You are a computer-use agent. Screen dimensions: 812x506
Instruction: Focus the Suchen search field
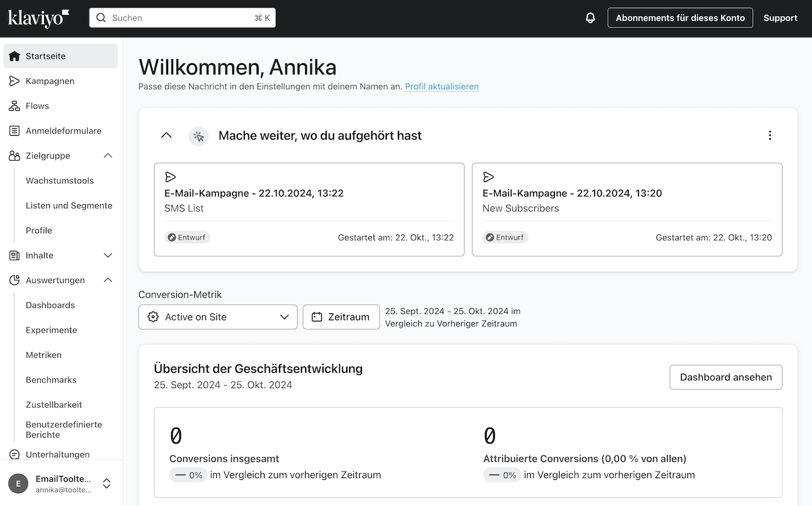[x=183, y=18]
